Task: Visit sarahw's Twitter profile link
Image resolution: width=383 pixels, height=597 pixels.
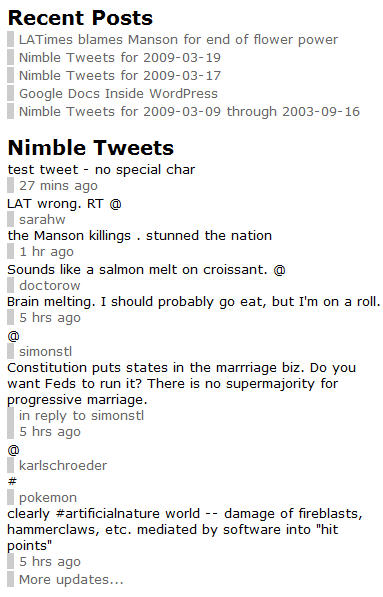Action: [42, 220]
